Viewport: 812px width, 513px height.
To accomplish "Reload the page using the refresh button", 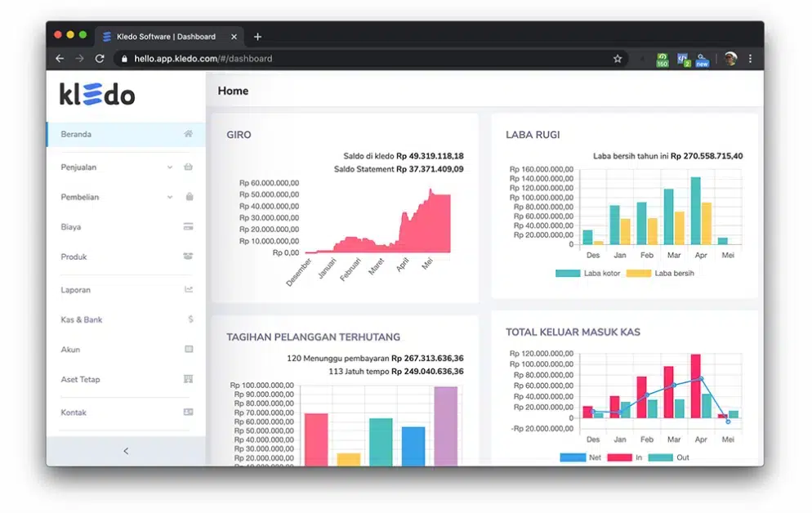I will 100,59.
